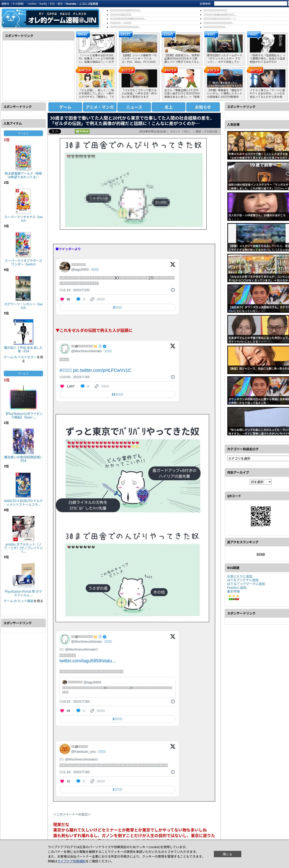Open the 炎上 tab
The image size is (289, 868).
coord(169,107)
